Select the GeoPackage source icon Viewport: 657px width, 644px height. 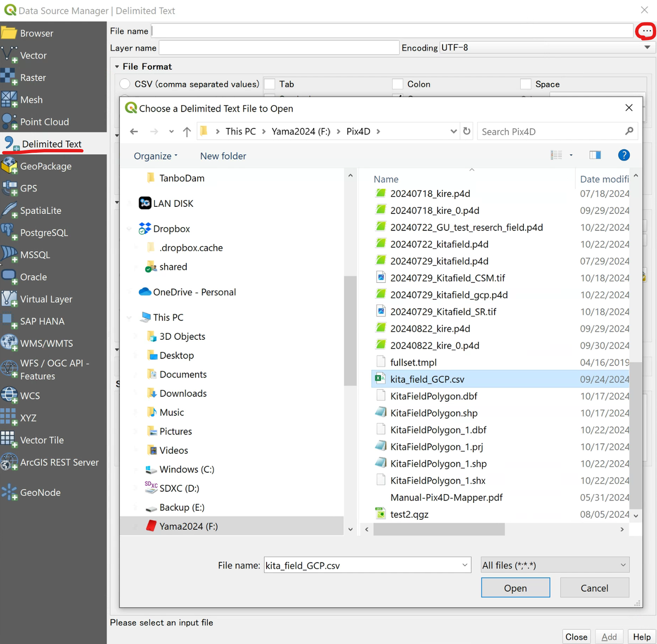point(9,166)
